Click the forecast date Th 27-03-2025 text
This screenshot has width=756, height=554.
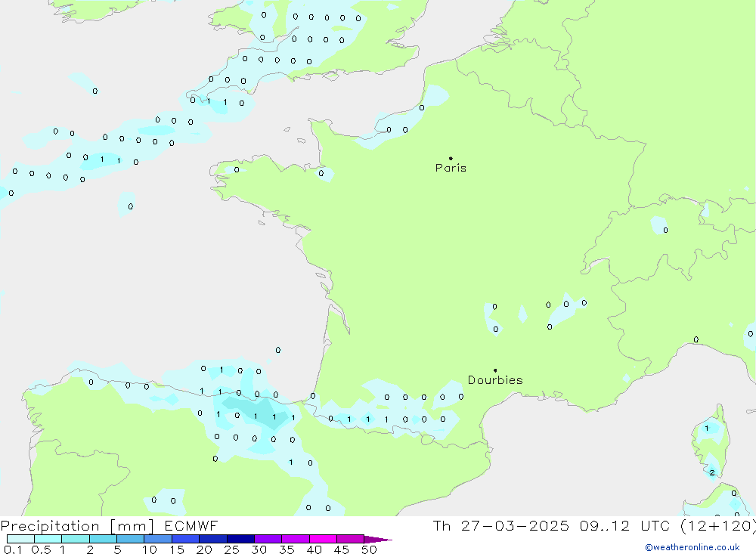point(501,525)
